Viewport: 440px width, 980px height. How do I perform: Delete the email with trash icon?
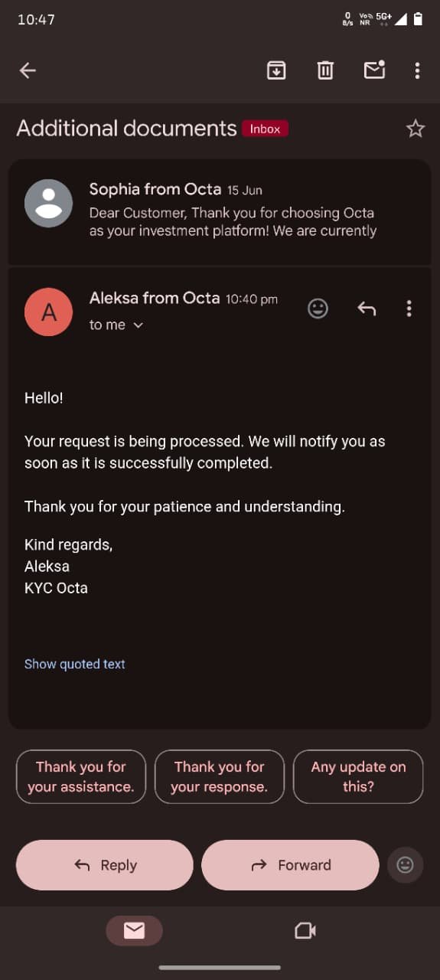(x=325, y=70)
